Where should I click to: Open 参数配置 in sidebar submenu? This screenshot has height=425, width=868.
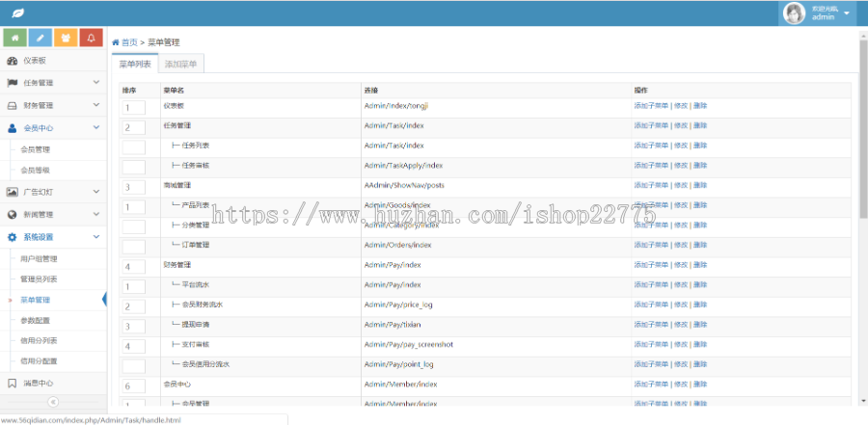pyautogui.click(x=36, y=320)
